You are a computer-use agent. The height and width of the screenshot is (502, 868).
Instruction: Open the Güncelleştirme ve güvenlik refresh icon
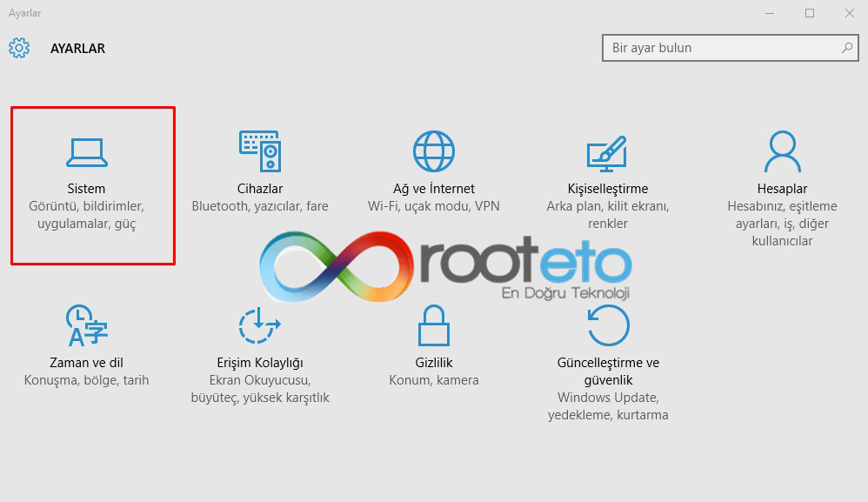(608, 325)
